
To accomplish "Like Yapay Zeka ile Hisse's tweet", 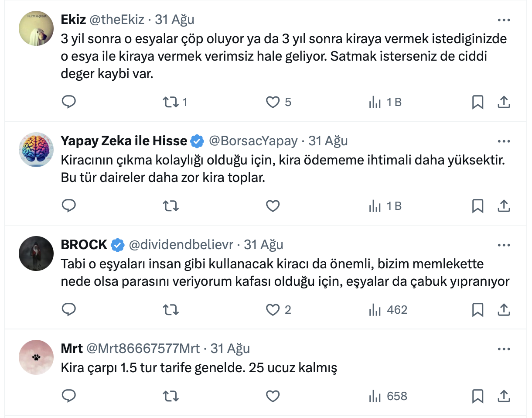I will [x=273, y=206].
